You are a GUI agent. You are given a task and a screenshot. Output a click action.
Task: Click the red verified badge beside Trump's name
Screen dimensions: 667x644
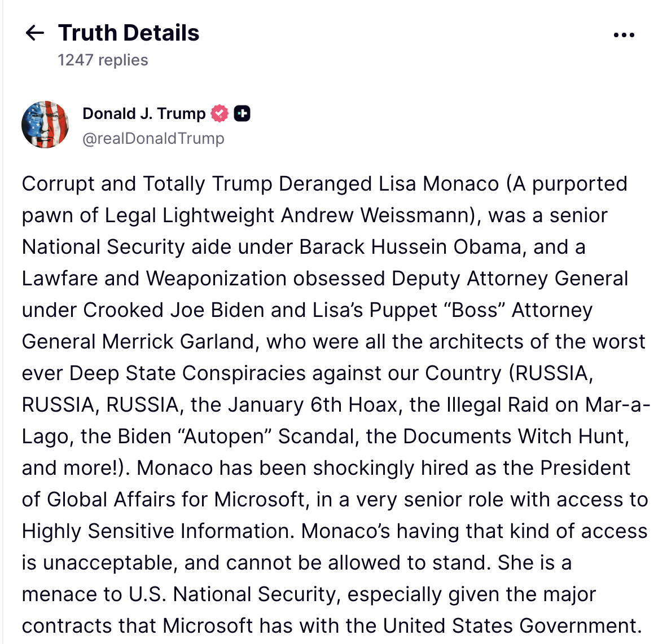[x=220, y=113]
